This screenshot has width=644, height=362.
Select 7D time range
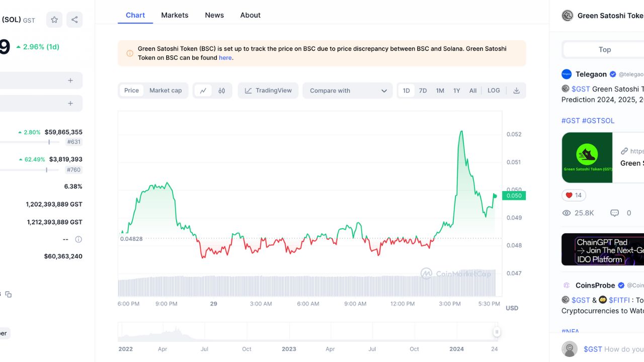point(423,90)
